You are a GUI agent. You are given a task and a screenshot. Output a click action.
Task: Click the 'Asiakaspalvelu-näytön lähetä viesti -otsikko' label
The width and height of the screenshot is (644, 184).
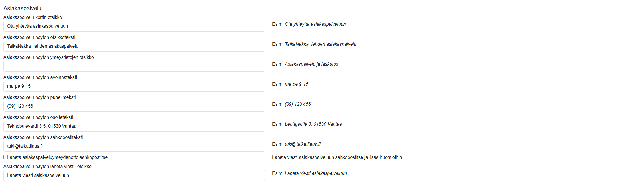click(47, 167)
